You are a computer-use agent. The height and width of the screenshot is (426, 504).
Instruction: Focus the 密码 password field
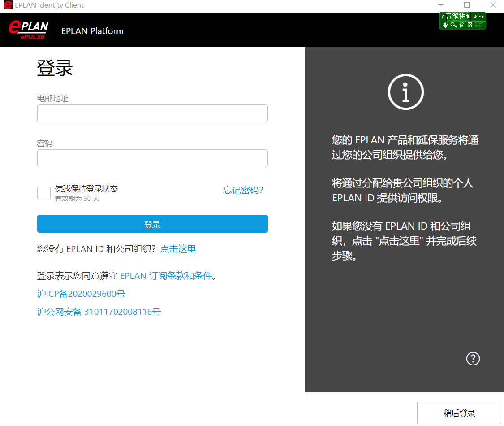[152, 158]
